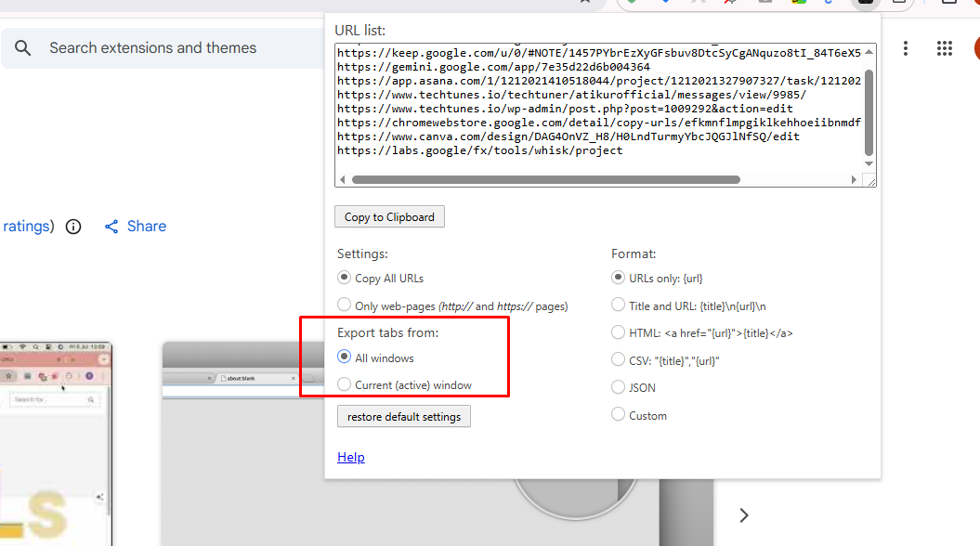The height and width of the screenshot is (546, 980).
Task: Click the ratings link
Action: click(x=25, y=226)
